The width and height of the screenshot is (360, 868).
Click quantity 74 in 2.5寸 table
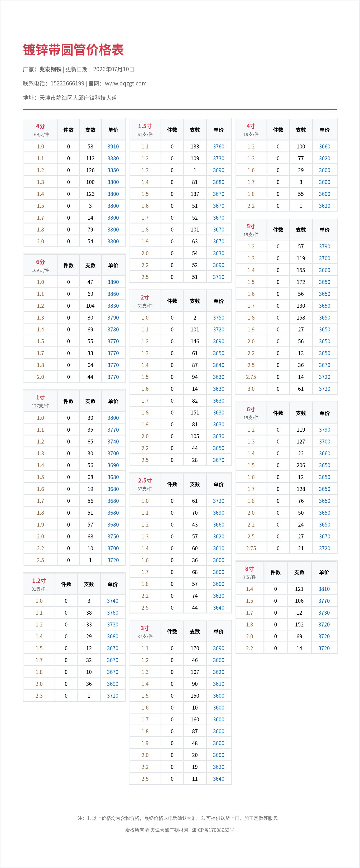[x=195, y=596]
